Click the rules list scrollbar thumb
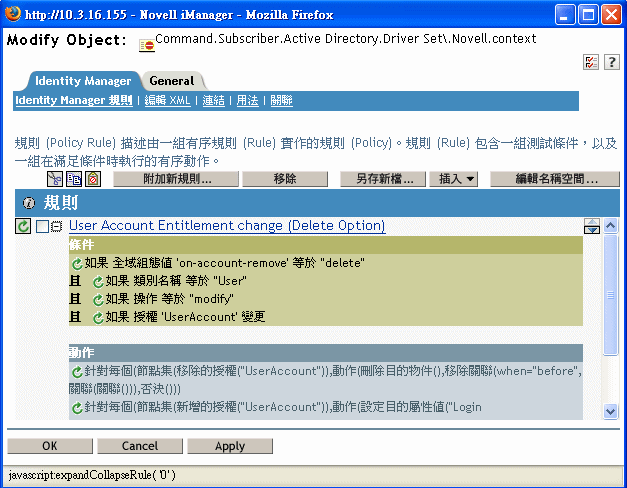Viewport: 627px width, 488px height. click(x=610, y=295)
